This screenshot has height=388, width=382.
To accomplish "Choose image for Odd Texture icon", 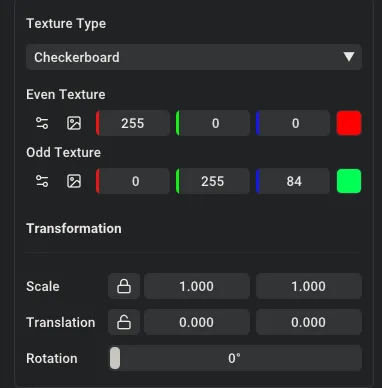I will pos(74,181).
